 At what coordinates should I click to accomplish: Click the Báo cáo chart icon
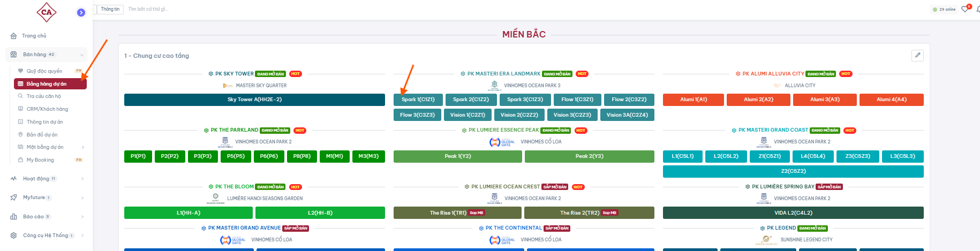tap(13, 217)
